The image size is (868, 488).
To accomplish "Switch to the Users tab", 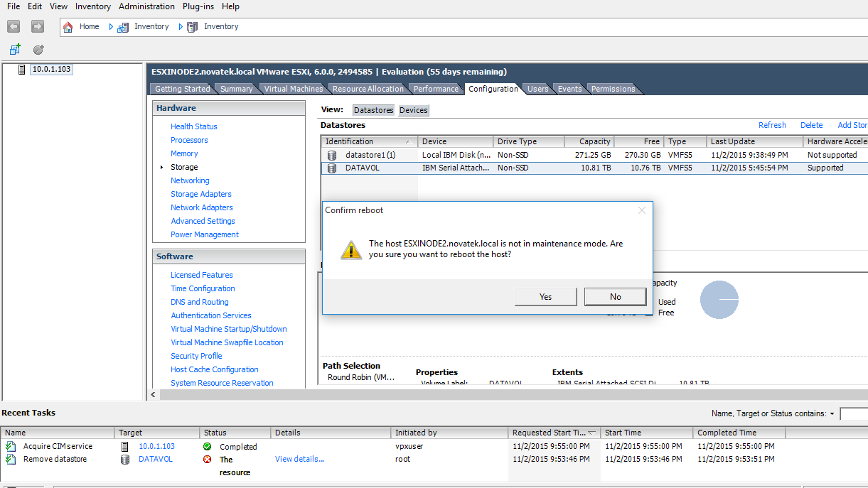I will click(537, 89).
